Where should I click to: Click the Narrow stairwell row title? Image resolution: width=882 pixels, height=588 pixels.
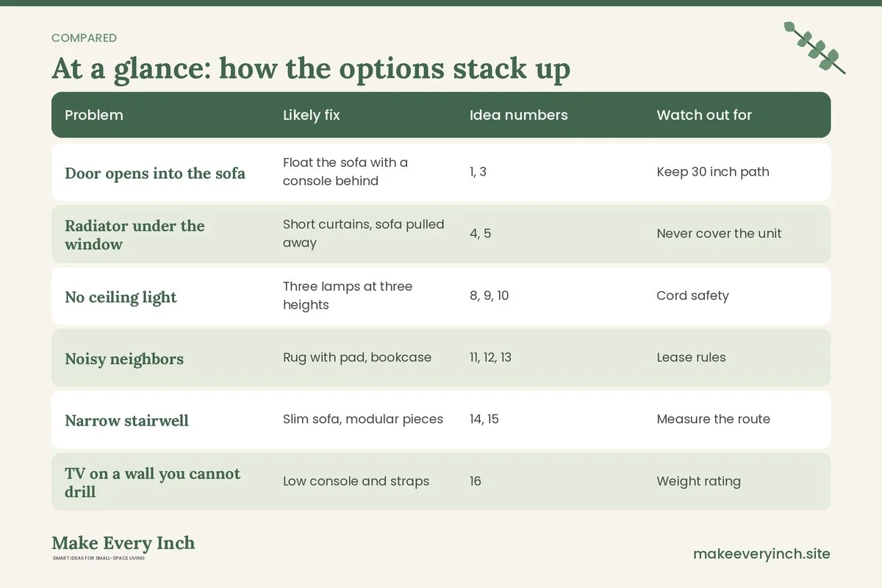126,420
